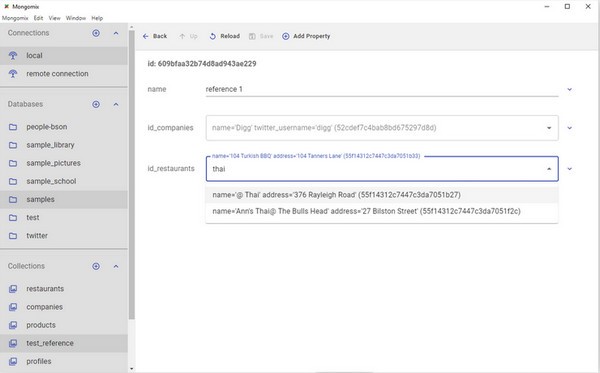
Task: Click the sidebar vertical scrollbar
Action: [132, 175]
